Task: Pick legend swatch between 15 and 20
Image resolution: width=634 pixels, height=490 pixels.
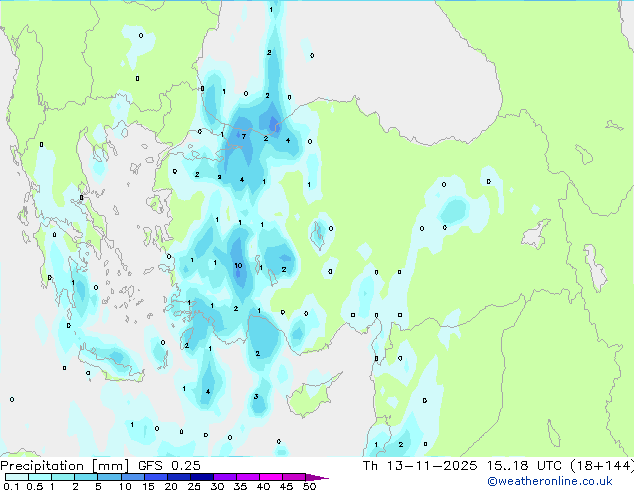Action: [x=155, y=477]
